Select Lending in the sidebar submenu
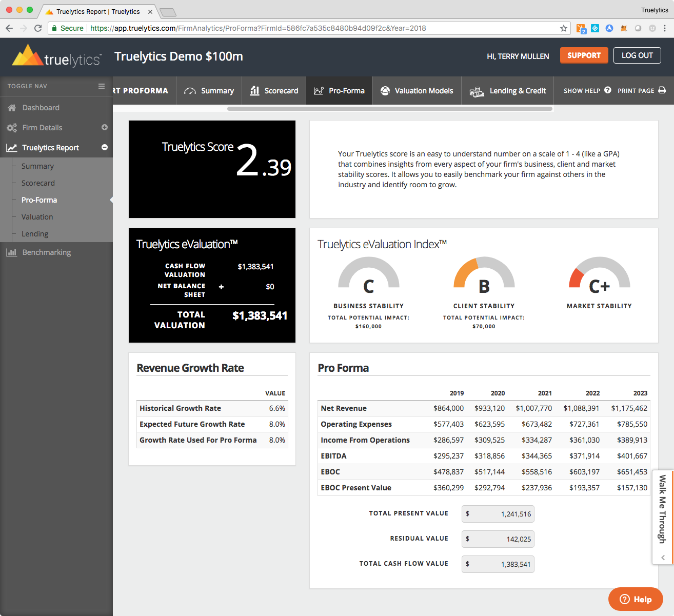Viewport: 674px width, 616px height. point(35,234)
